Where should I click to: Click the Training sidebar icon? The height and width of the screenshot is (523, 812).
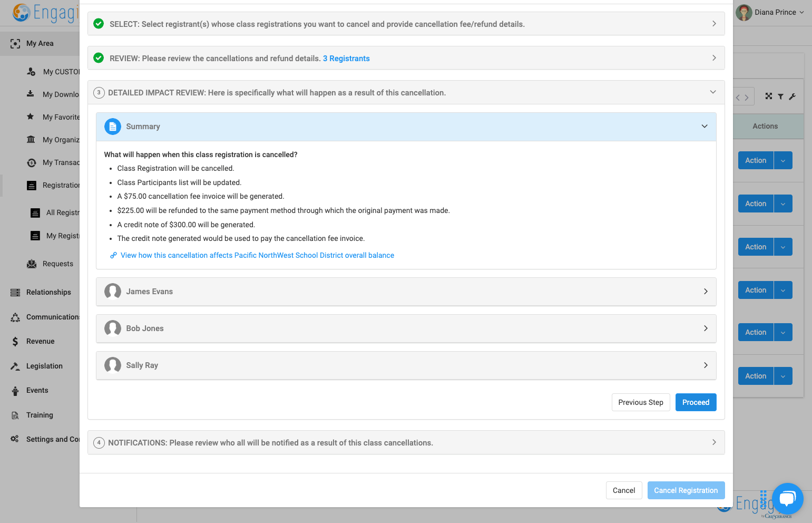pyautogui.click(x=15, y=415)
